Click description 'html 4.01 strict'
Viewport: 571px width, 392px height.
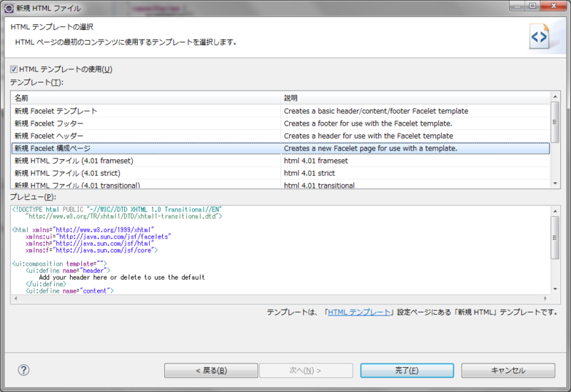(309, 173)
